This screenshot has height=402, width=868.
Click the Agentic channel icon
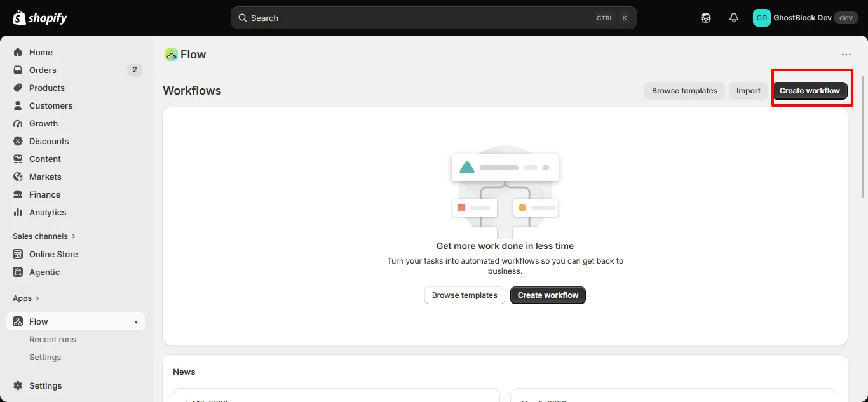tap(18, 272)
